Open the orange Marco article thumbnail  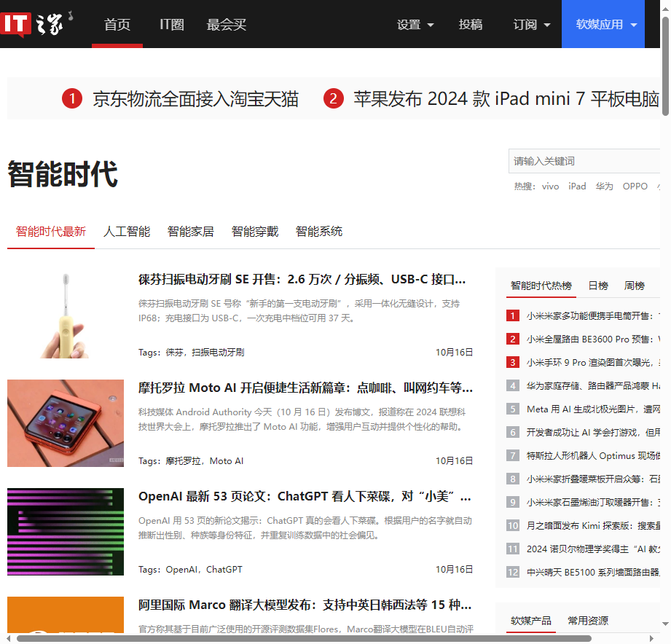point(66,615)
